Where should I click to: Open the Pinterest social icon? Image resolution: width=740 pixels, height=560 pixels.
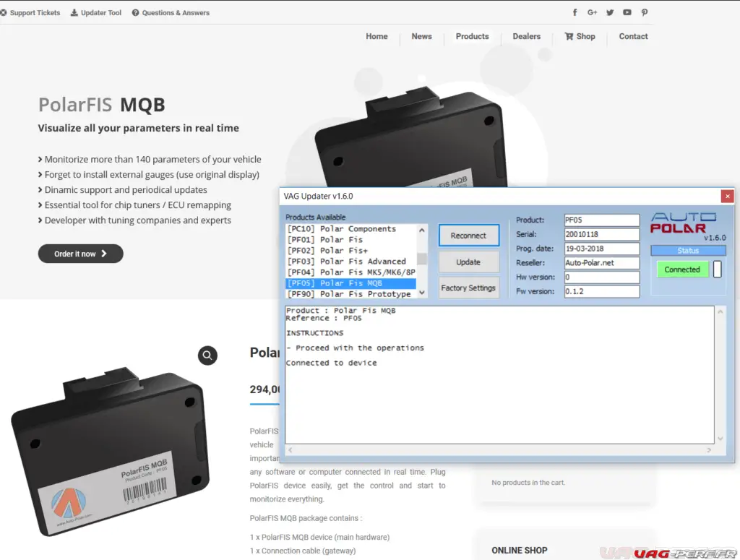click(x=644, y=13)
